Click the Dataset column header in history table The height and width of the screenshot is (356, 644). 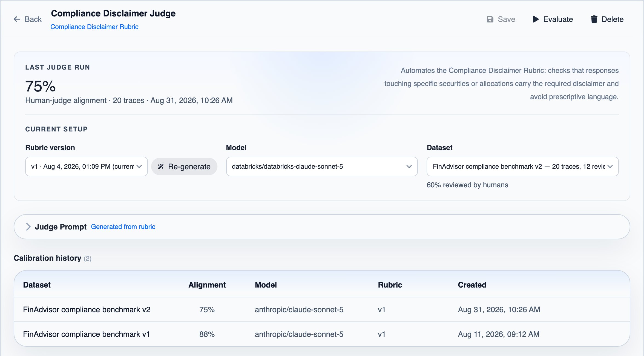pyautogui.click(x=37, y=285)
